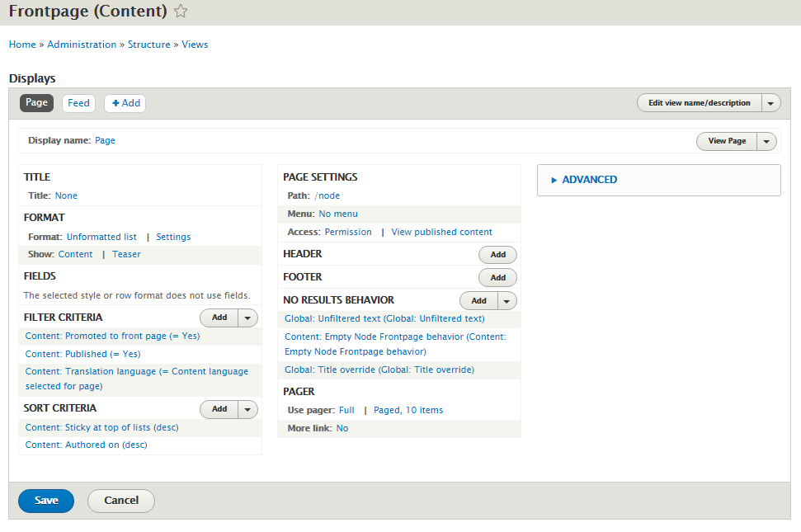This screenshot has height=532, width=801.
Task: Edit the /node path setting
Action: click(327, 195)
